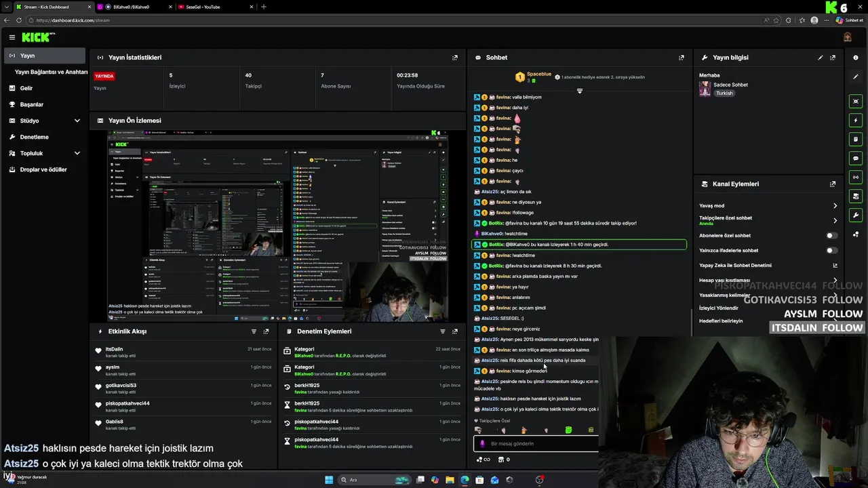This screenshot has height=488, width=868.
Task: Open Hedefleri belirleyin option
Action: (x=721, y=321)
